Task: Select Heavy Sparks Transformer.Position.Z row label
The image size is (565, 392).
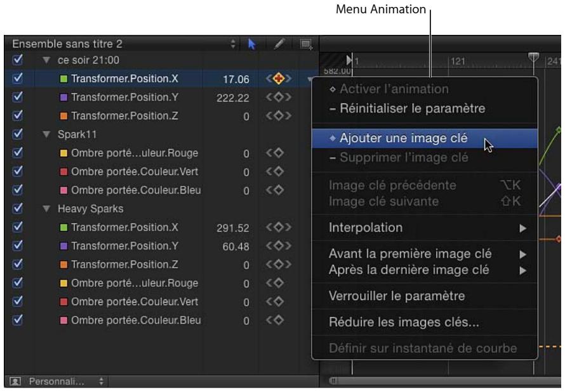Action: click(x=124, y=265)
